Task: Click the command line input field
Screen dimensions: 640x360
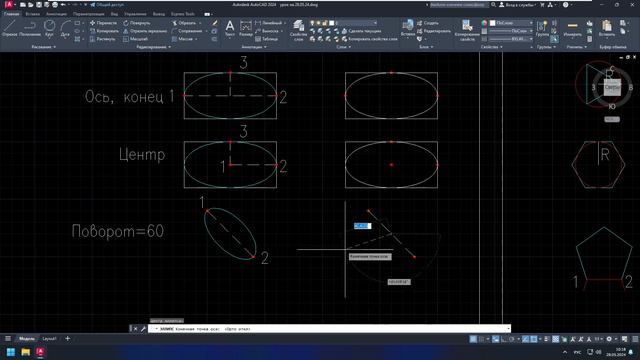Action: tap(329, 329)
